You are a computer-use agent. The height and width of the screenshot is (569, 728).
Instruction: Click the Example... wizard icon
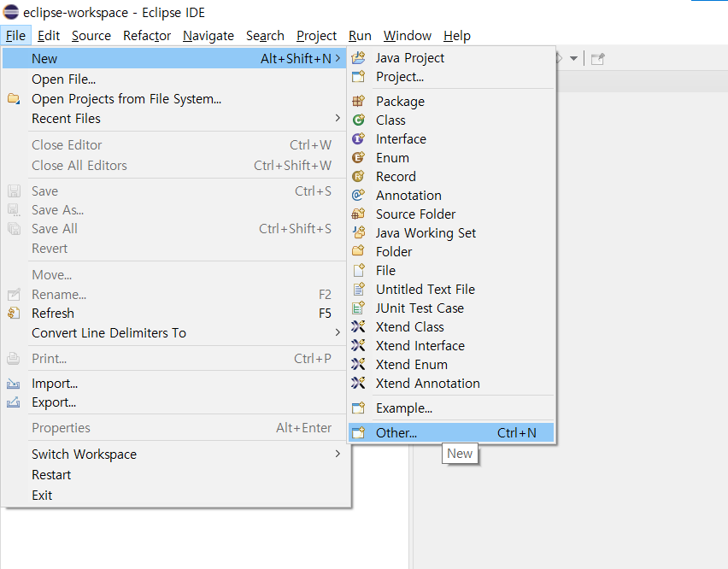click(358, 408)
